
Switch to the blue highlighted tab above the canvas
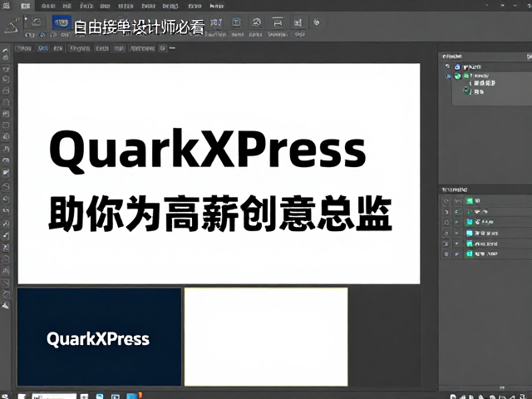point(43,48)
